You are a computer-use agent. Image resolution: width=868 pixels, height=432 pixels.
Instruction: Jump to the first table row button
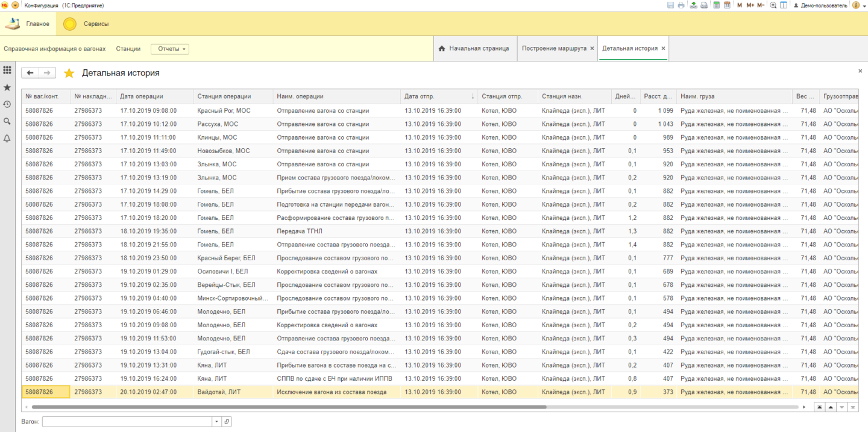(820, 407)
